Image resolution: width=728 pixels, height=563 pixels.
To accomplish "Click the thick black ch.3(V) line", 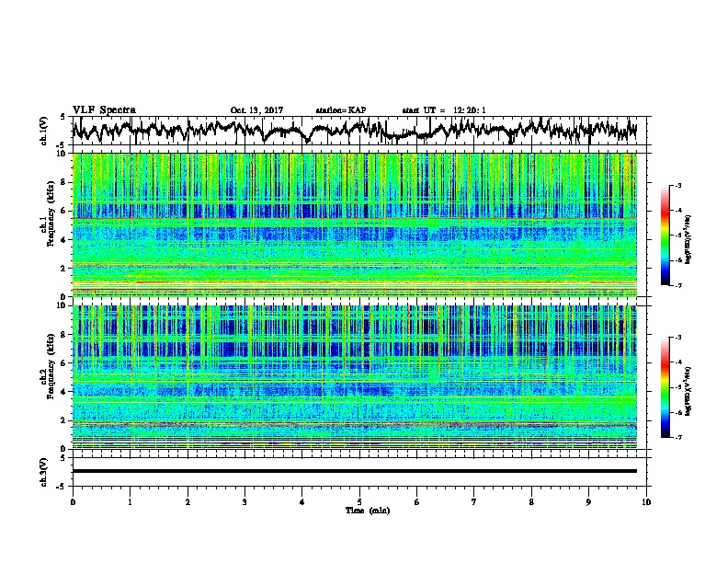I will tap(355, 471).
